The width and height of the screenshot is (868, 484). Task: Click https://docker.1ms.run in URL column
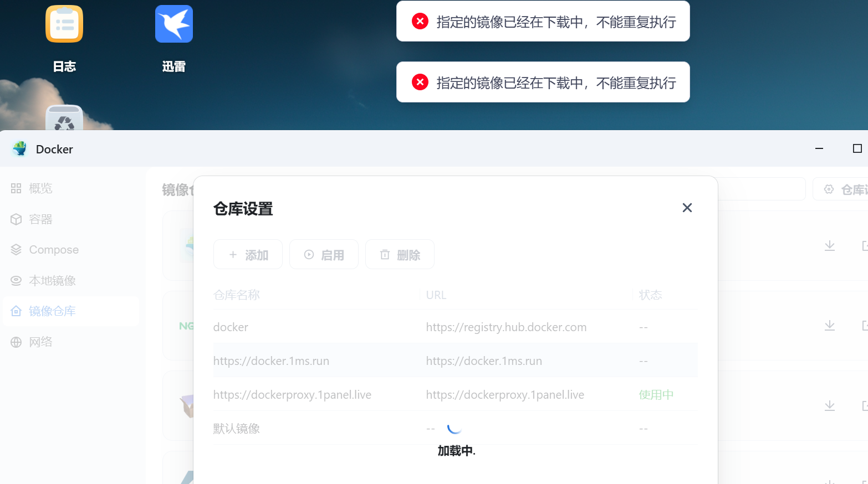(484, 361)
